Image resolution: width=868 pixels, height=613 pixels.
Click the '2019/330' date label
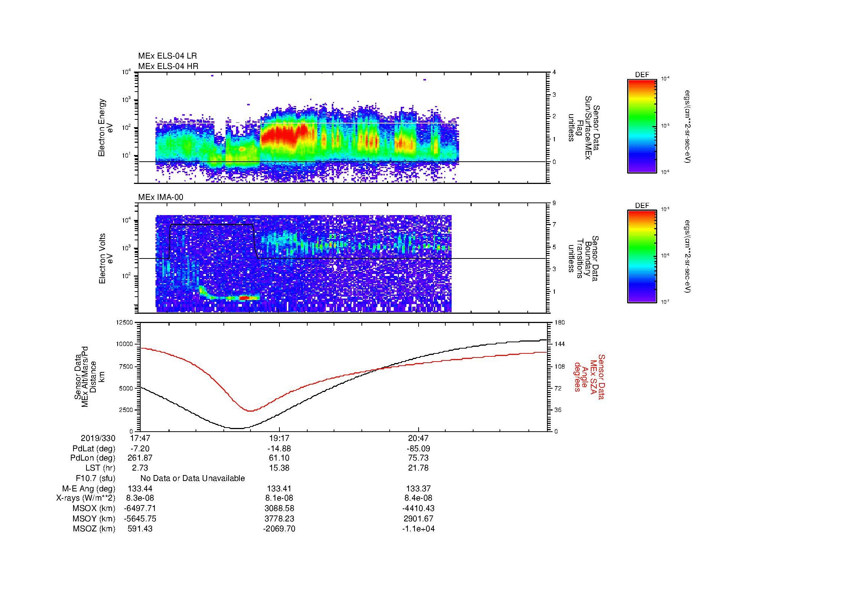coord(98,438)
